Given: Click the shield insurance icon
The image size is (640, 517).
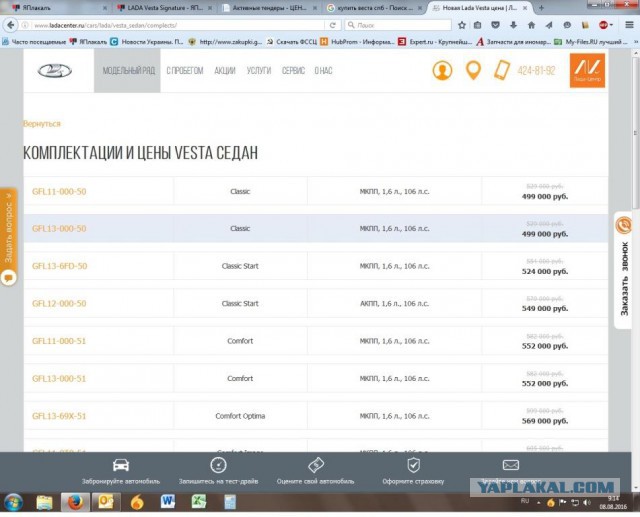Looking at the screenshot, I should (413, 465).
